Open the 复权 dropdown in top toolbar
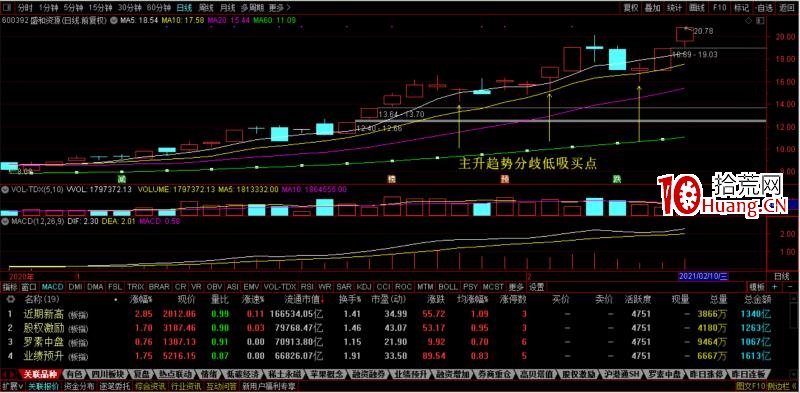800x393 pixels. pos(631,8)
